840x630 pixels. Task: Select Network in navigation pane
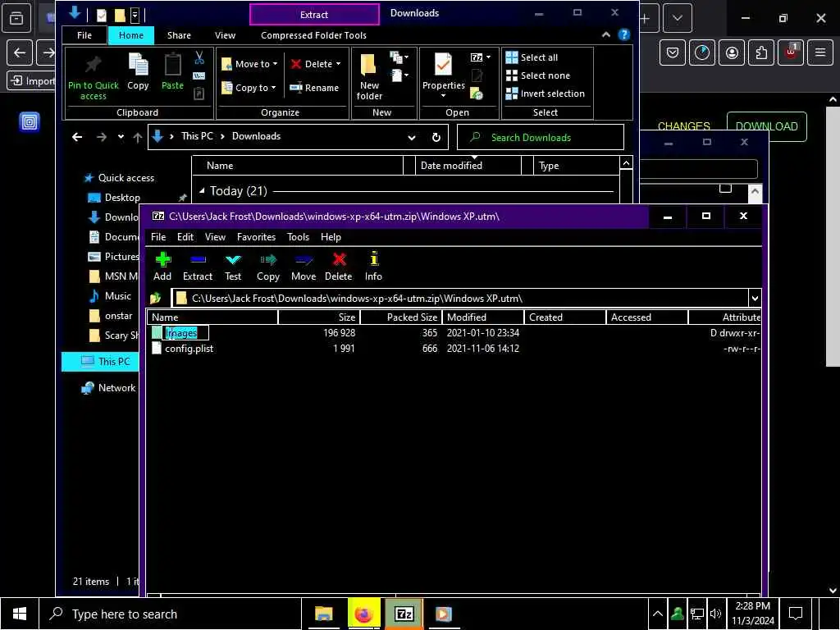108,388
